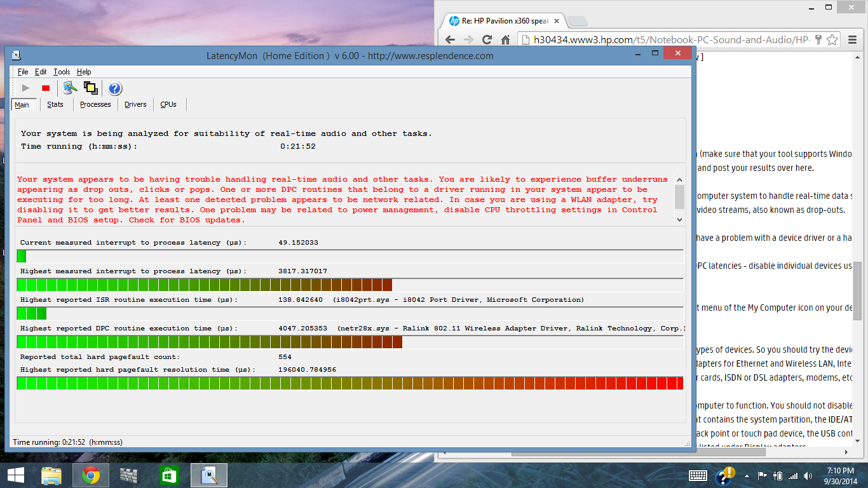Open the Tools menu in LatencyMon
Image resolution: width=868 pixels, height=488 pixels.
[61, 71]
